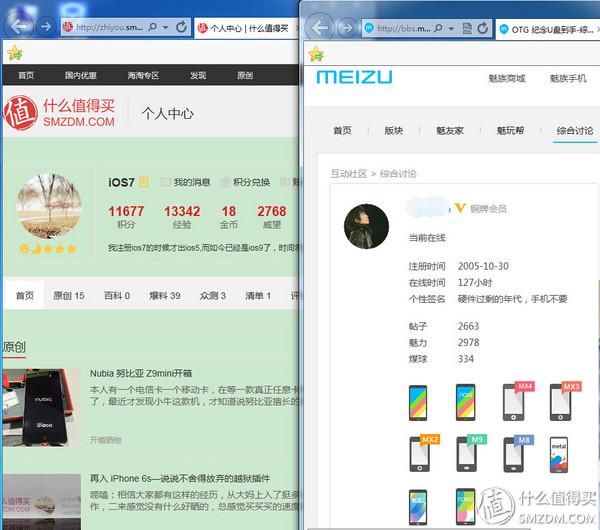The height and width of the screenshot is (530, 600).
Task: Open 综合讨论 in Meizu forum navigation
Action: point(575,130)
